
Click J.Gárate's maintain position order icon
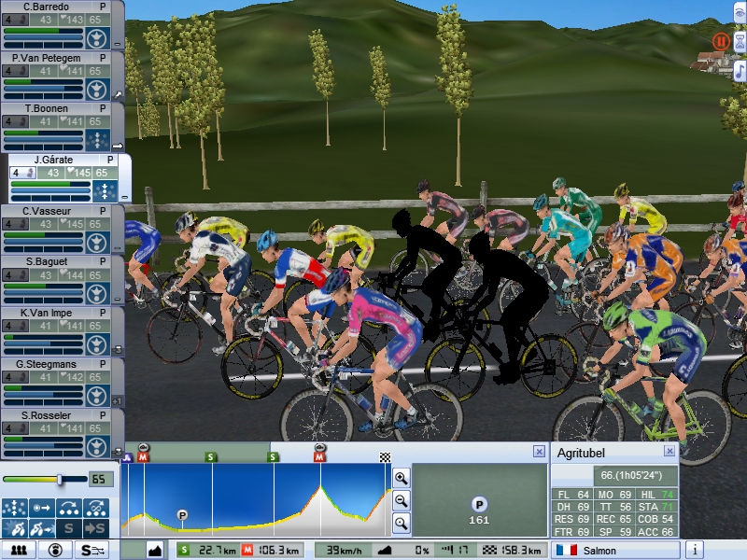pyautogui.click(x=105, y=191)
